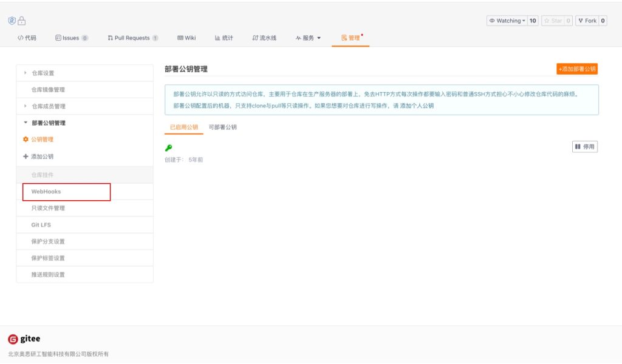
Task: Open the 代码 code tab
Action: point(27,38)
